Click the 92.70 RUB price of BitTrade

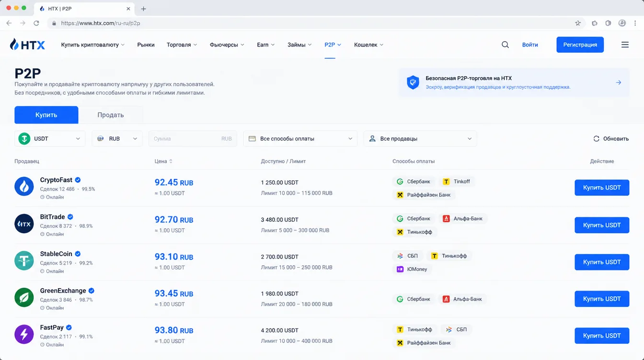coord(174,220)
